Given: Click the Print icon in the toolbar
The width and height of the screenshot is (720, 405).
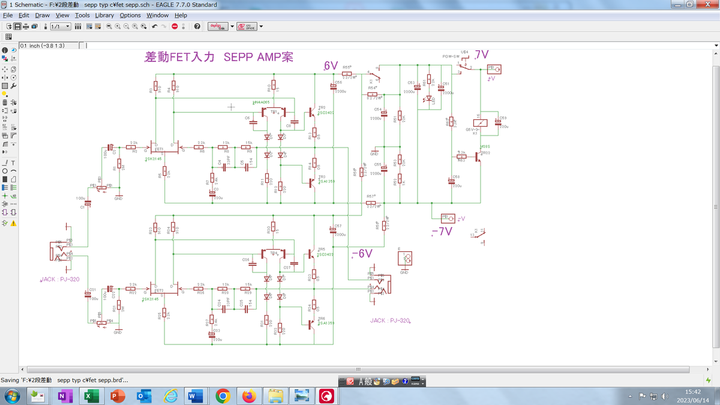Looking at the screenshot, I should 25,27.
